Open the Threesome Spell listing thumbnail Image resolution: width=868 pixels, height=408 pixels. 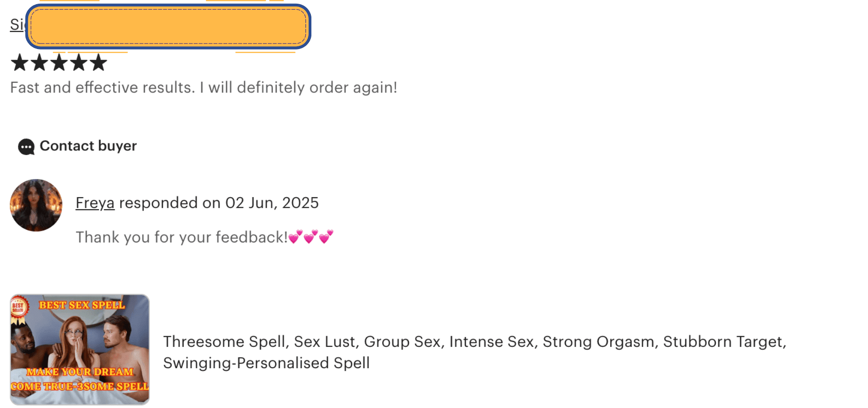80,350
